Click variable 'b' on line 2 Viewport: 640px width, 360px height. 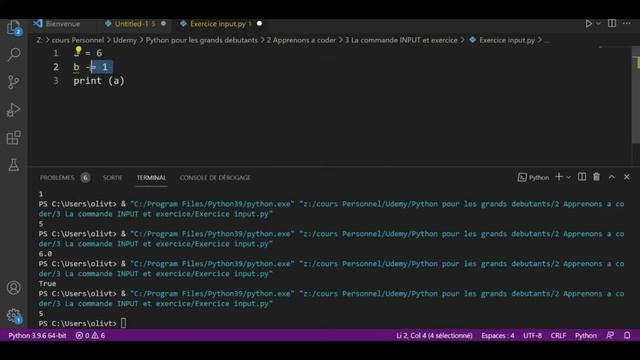click(x=76, y=67)
